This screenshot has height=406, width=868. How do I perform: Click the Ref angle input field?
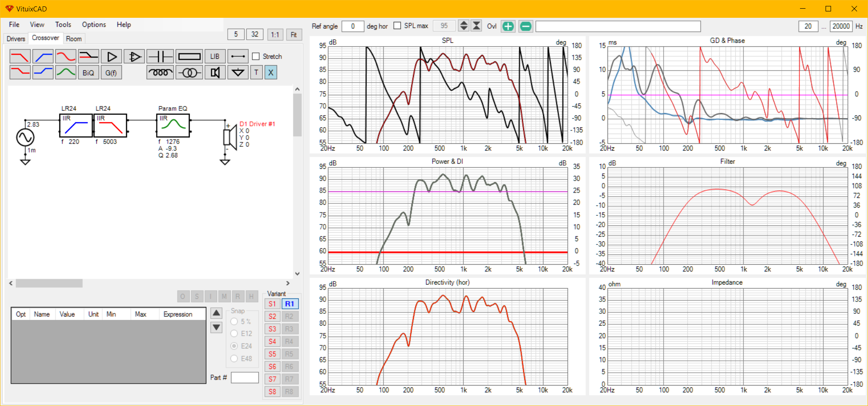coord(353,26)
